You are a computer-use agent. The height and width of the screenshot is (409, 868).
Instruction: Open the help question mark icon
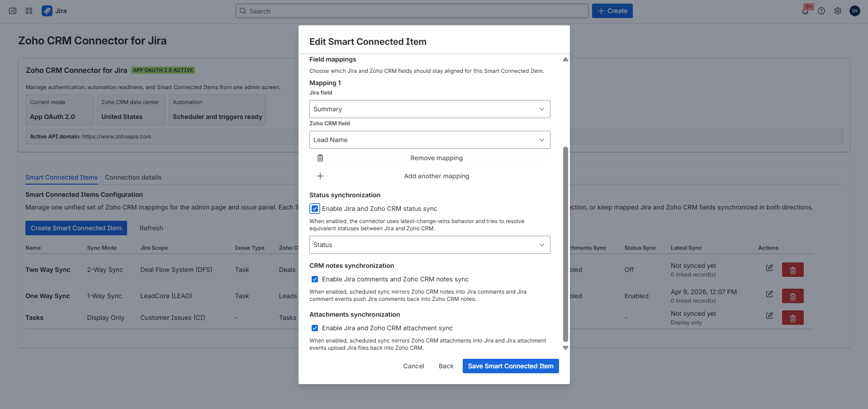pos(821,11)
